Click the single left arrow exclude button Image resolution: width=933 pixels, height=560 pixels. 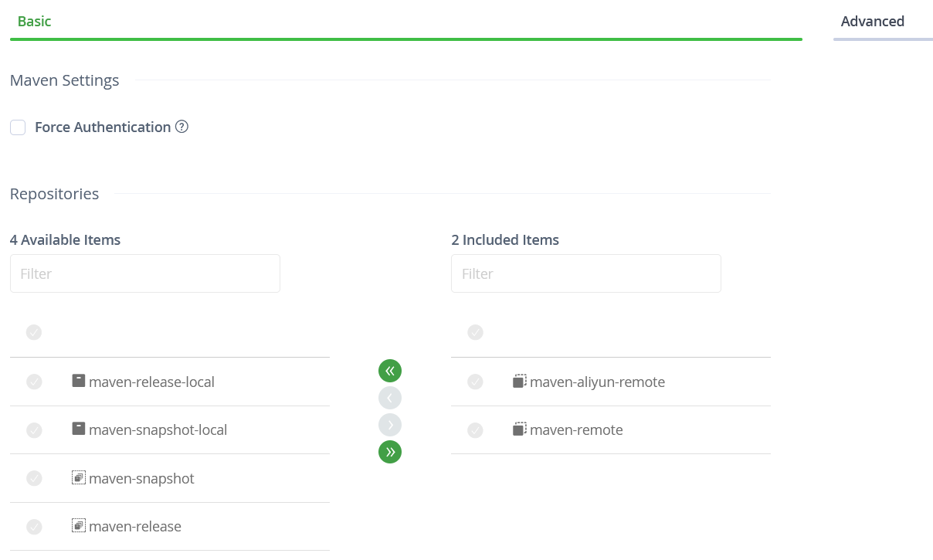coord(390,398)
